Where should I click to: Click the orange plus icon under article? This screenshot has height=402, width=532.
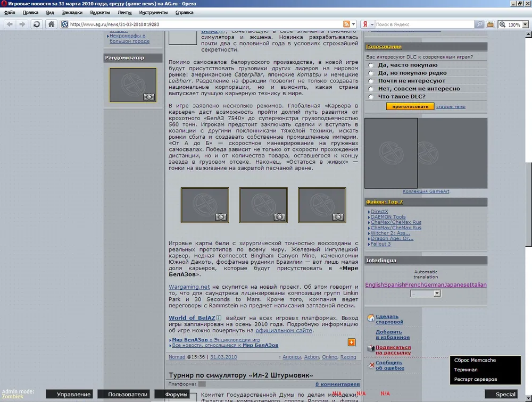352,342
